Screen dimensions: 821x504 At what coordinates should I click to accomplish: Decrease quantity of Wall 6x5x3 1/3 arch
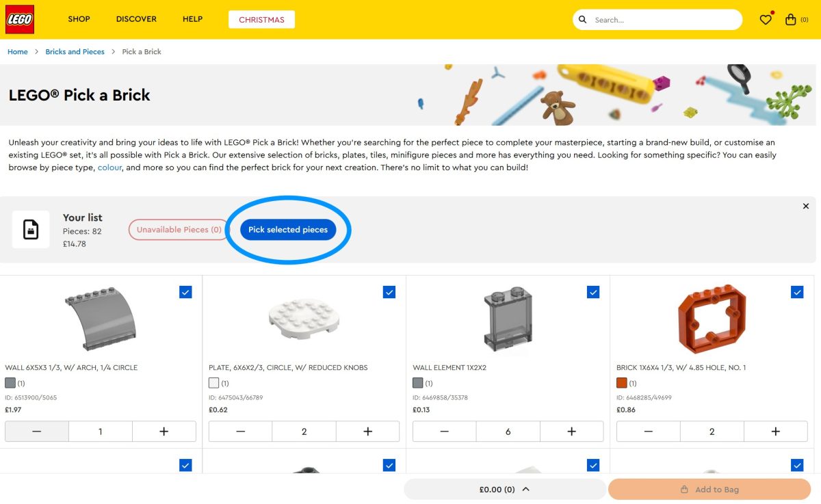[37, 432]
